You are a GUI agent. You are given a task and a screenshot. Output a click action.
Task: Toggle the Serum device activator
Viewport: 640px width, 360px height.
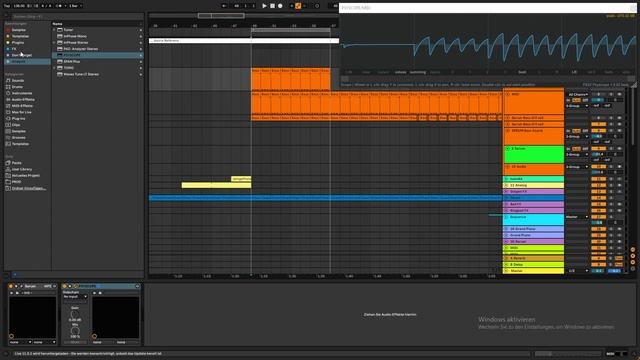point(11,286)
